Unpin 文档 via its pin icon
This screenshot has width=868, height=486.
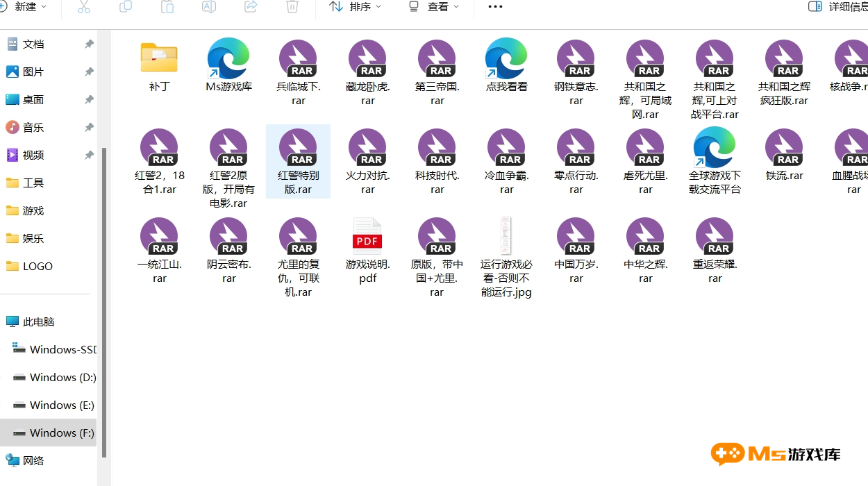click(89, 44)
